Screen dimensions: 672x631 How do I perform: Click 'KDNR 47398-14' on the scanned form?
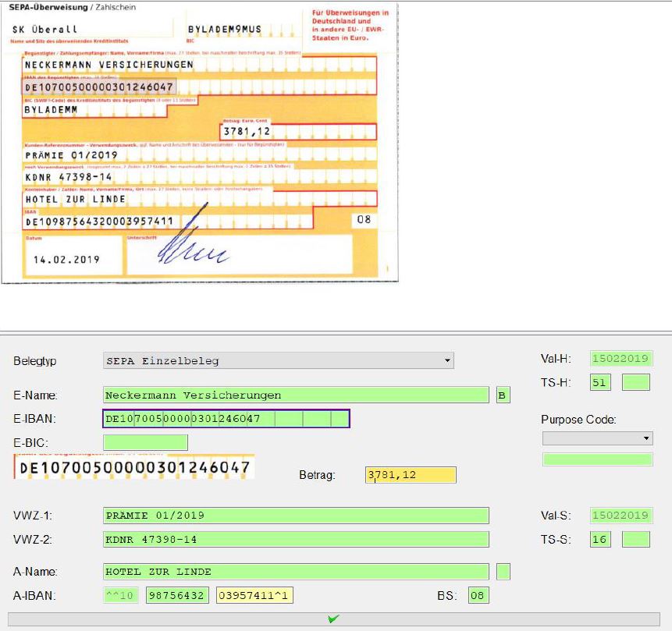[69, 177]
